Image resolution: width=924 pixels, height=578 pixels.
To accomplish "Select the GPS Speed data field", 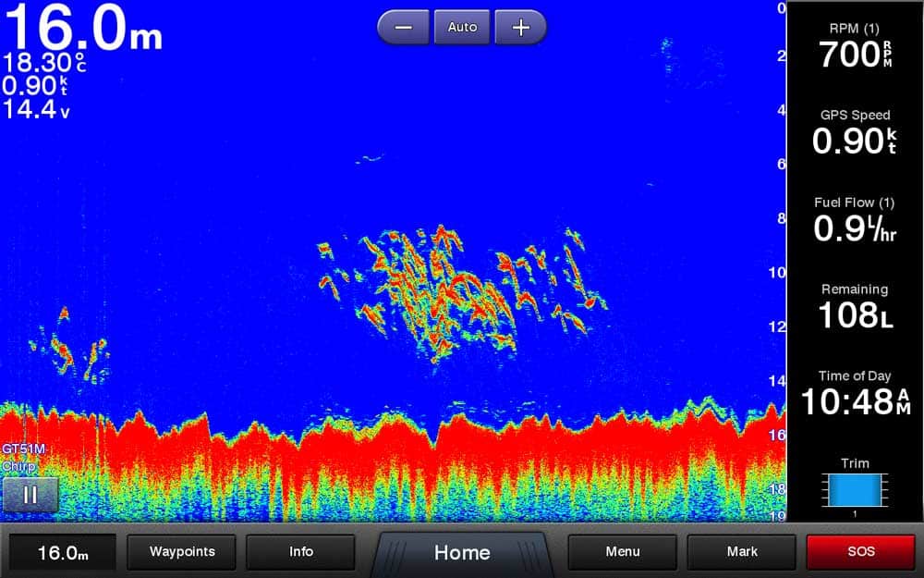I will [855, 134].
